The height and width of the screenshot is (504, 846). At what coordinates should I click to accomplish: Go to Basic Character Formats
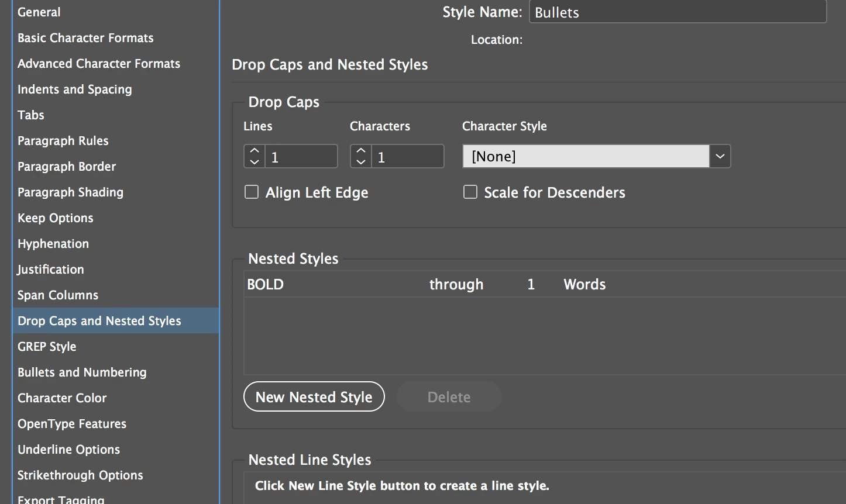(x=85, y=38)
